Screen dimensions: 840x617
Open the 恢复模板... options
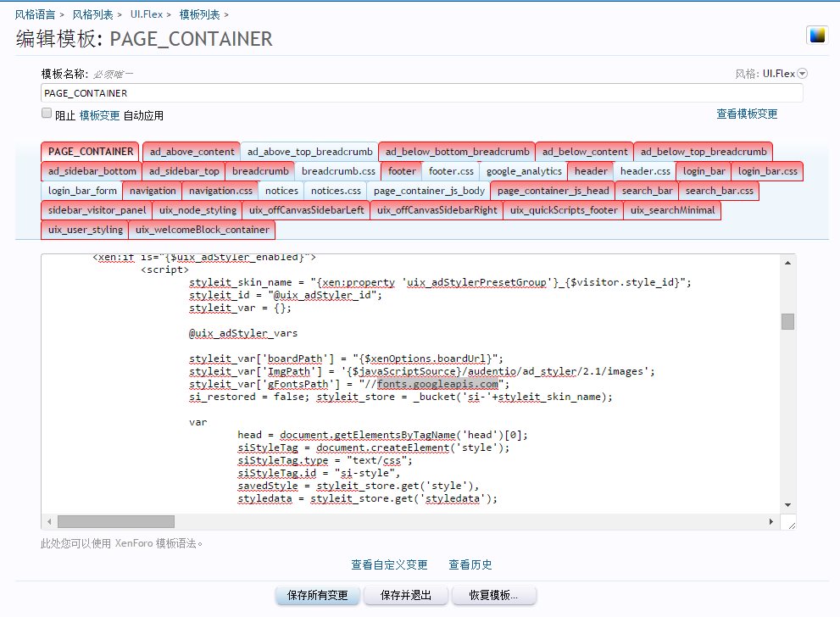tap(492, 595)
